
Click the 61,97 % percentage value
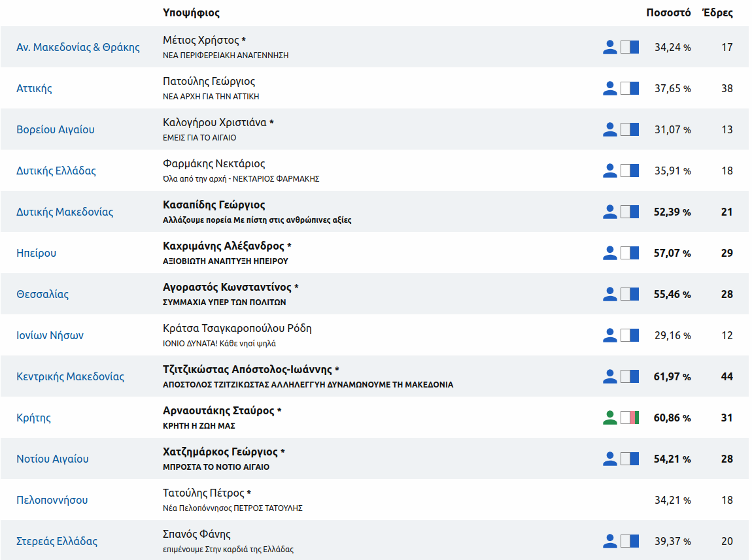pos(672,377)
